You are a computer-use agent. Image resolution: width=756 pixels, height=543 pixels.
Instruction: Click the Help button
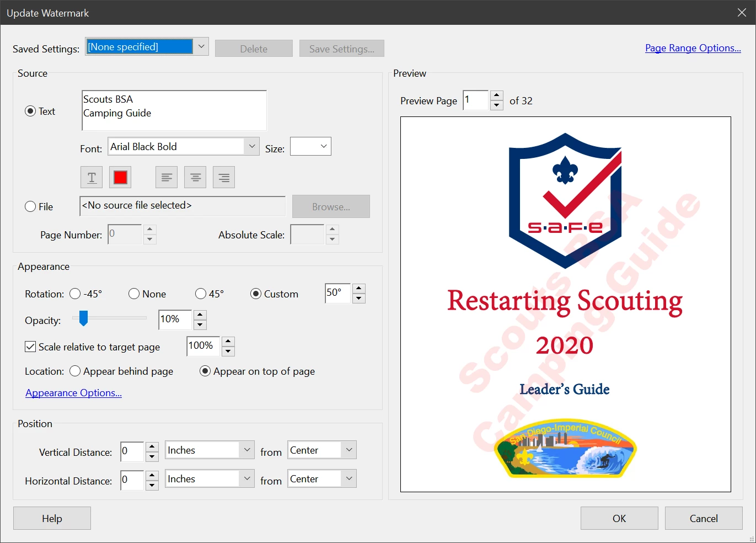pyautogui.click(x=52, y=518)
